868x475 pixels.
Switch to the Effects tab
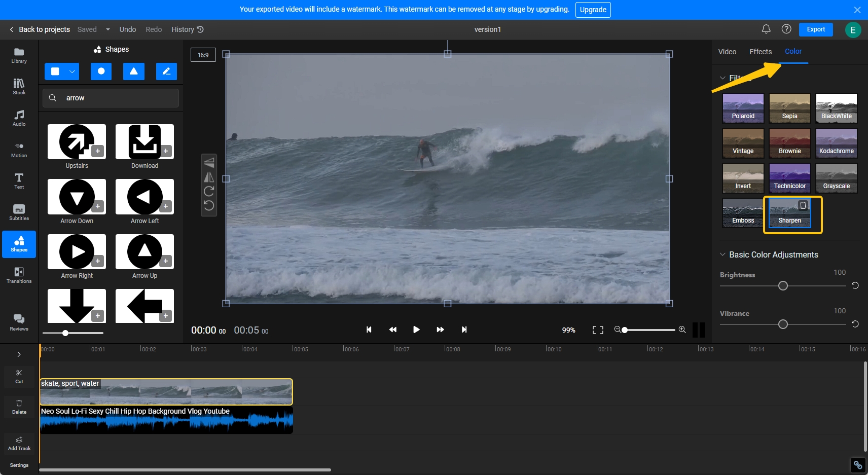pos(761,52)
